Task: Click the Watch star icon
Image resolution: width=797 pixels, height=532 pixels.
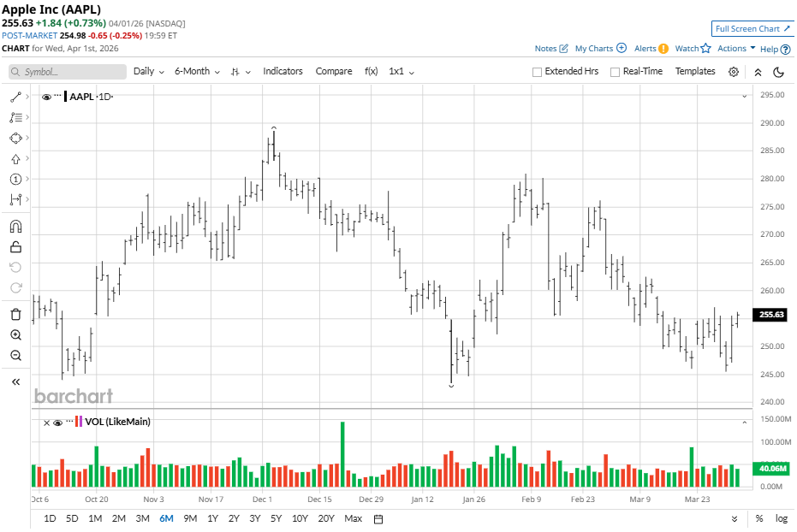Action: pos(705,48)
